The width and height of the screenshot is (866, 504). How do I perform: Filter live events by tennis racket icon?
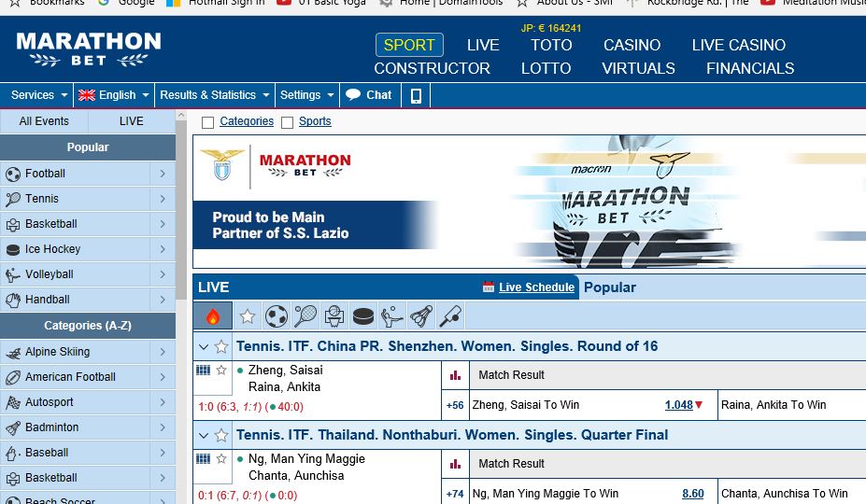(x=305, y=316)
